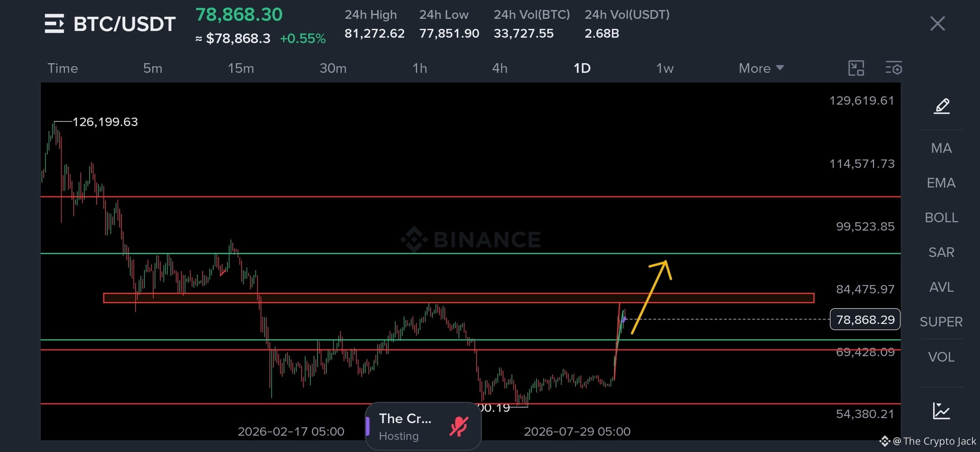Screen dimensions: 980x452
Task: Toggle the VOL sub-indicator
Action: pos(941,357)
